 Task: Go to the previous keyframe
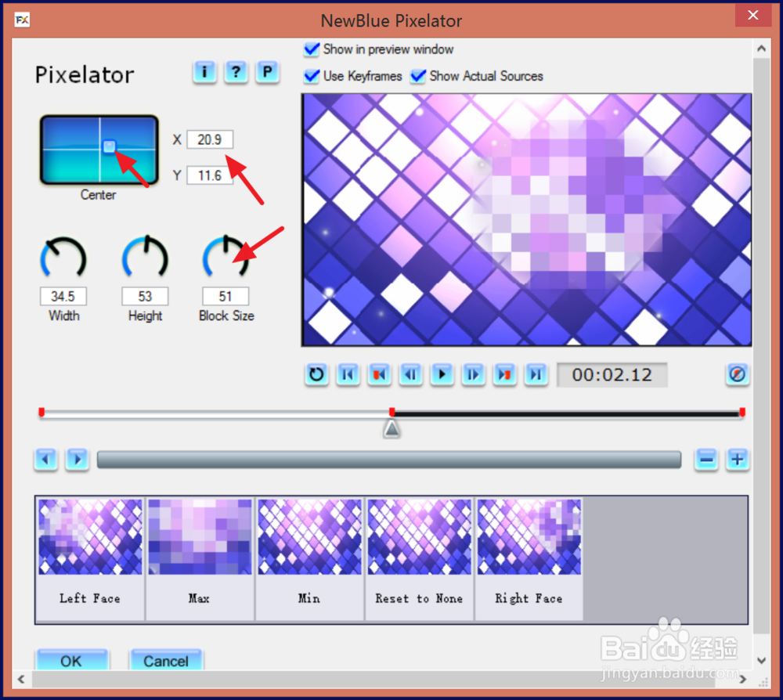380,374
